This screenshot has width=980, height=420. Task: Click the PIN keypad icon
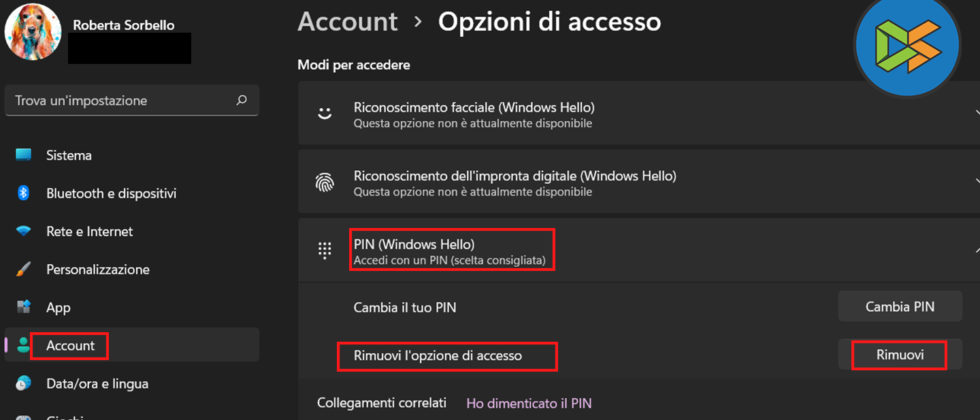[325, 251]
